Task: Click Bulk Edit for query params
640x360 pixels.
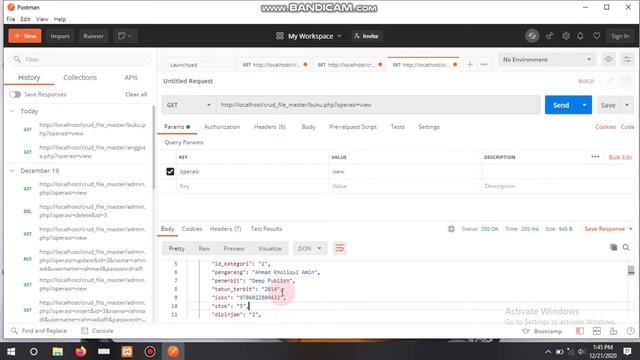Action: tap(620, 157)
